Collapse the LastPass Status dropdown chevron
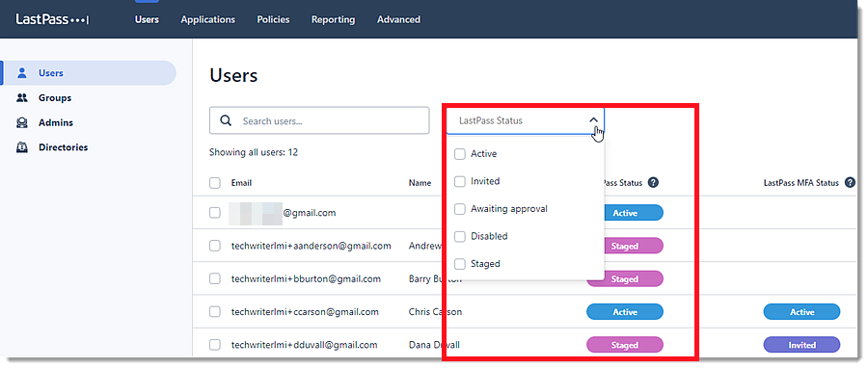 point(593,119)
